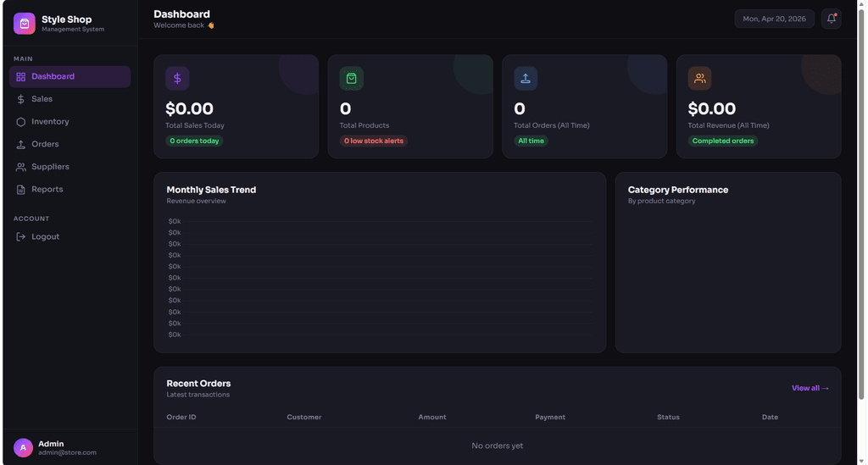Click the shopping bag Total Products icon
The width and height of the screenshot is (868, 465).
[x=352, y=79]
